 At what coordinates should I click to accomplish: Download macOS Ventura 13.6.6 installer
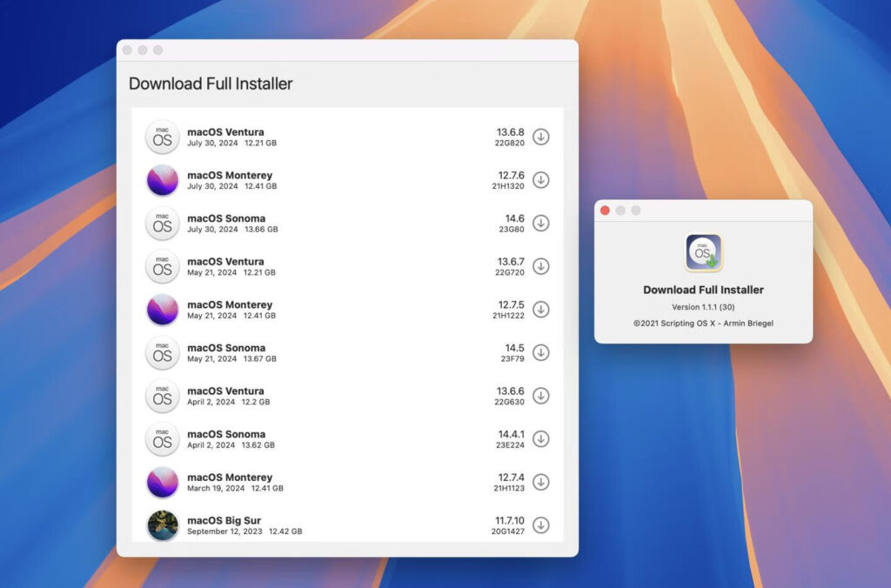[542, 396]
